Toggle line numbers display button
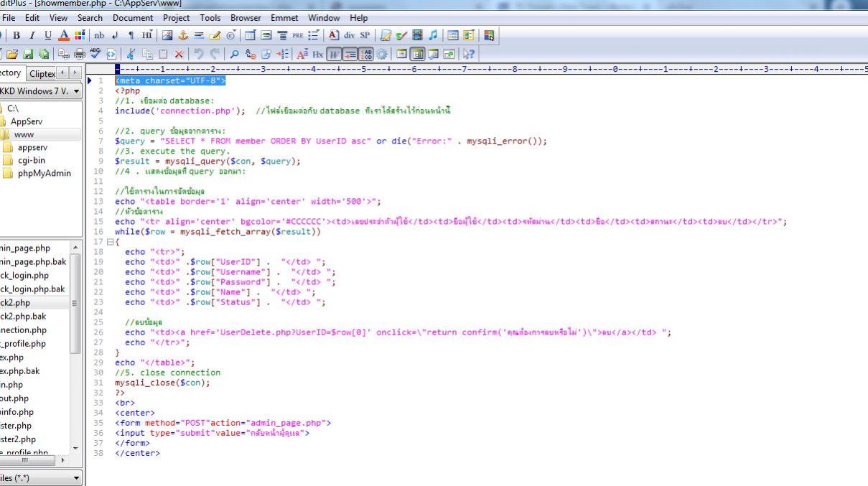868x486 pixels. coord(365,54)
